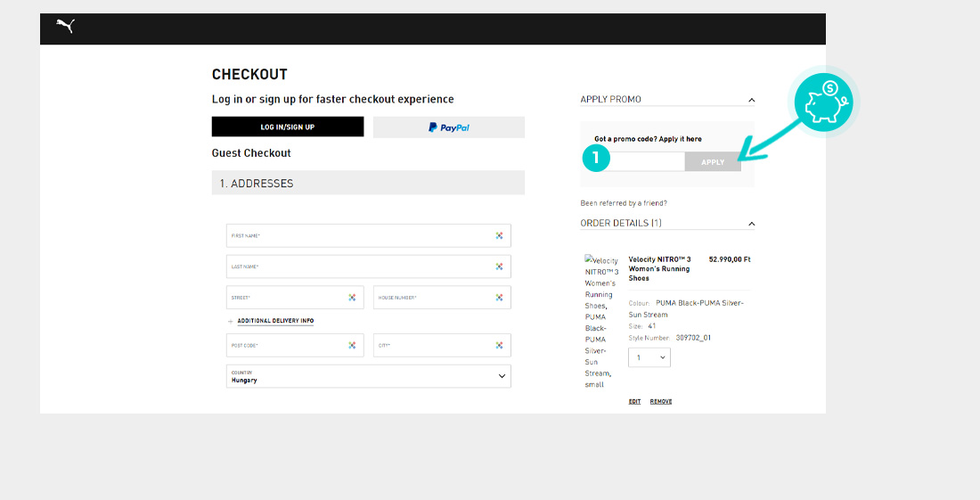This screenshot has height=500, width=980.
Task: Click the LOG IN/SIGN UP button
Action: pyautogui.click(x=288, y=127)
